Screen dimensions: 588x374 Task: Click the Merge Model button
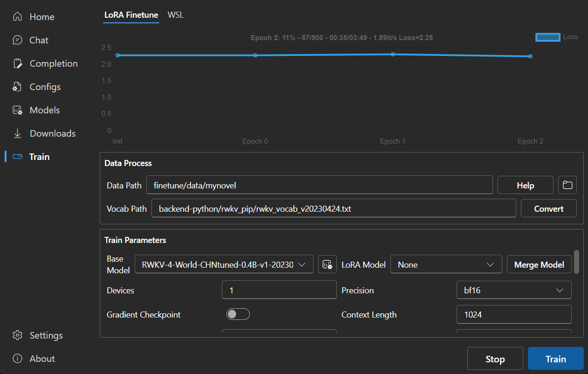point(539,264)
